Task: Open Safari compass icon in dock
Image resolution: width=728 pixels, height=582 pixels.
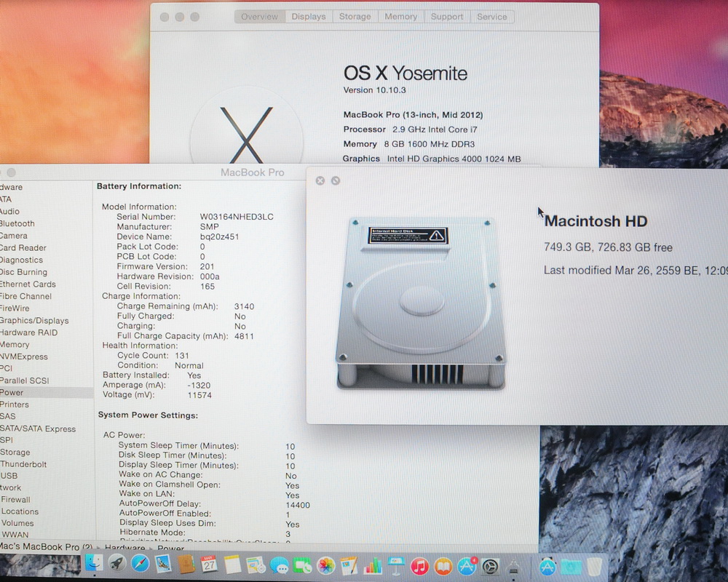Action: [x=141, y=565]
